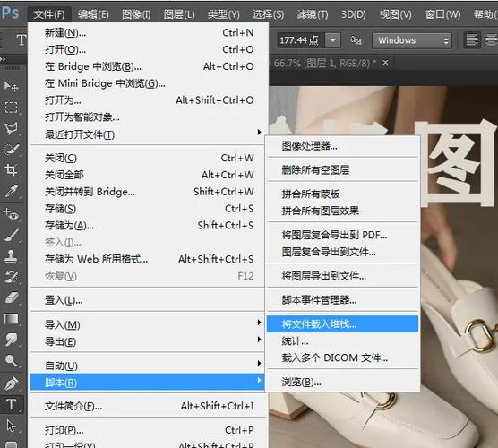The height and width of the screenshot is (448, 498).
Task: Open the 窗口(W) menu
Action: pyautogui.click(x=443, y=14)
